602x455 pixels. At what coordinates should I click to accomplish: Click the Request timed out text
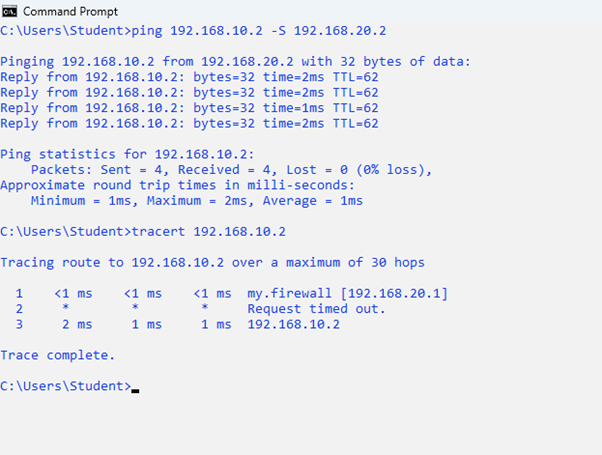[x=316, y=309]
